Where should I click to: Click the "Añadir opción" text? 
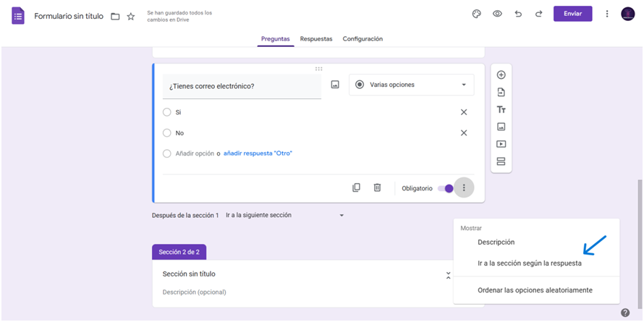(x=195, y=153)
